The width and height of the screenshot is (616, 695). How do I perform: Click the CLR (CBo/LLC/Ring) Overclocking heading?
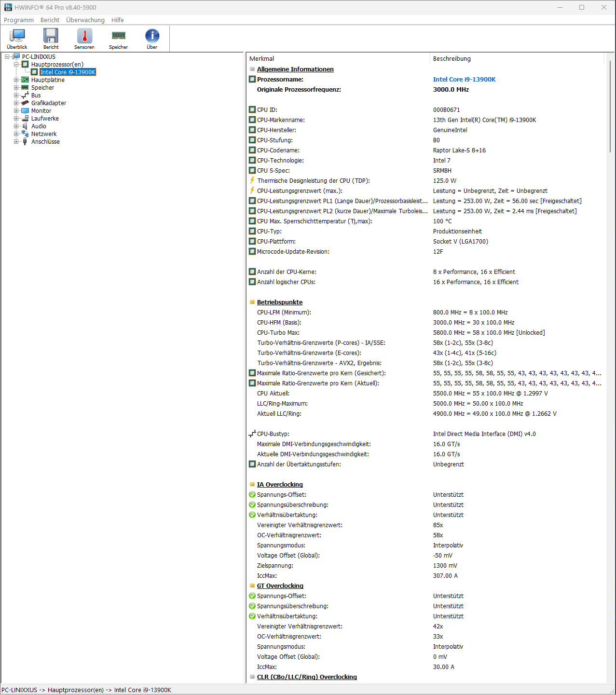(307, 677)
